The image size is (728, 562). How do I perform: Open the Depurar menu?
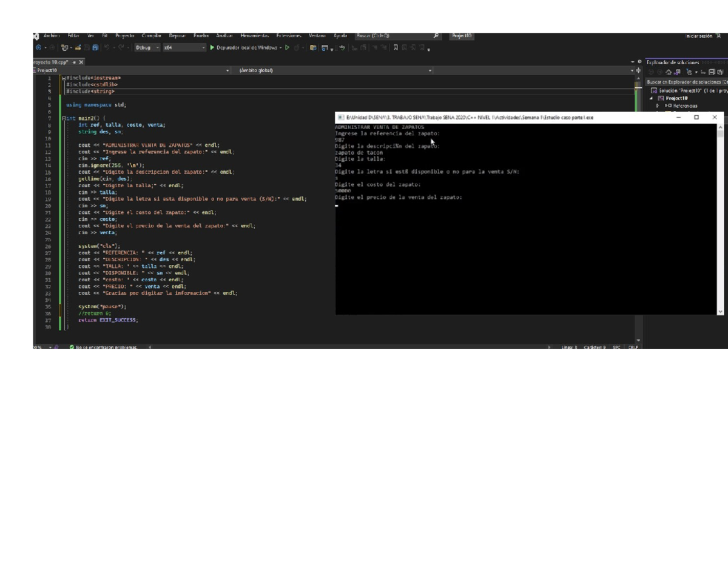[x=178, y=36]
